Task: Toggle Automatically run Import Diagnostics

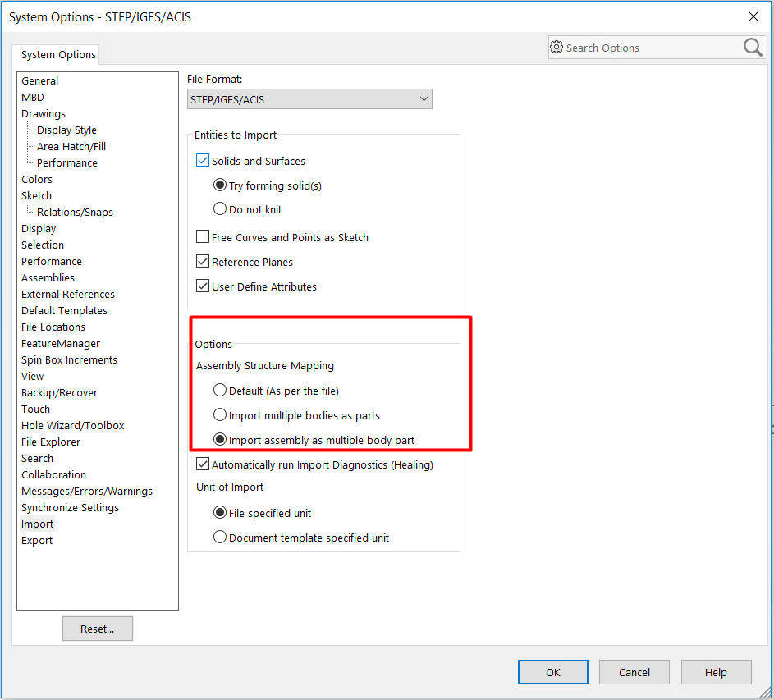Action: [203, 464]
